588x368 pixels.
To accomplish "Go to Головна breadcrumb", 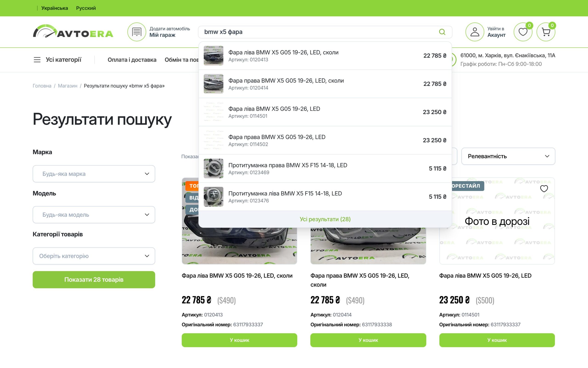I will (x=42, y=86).
